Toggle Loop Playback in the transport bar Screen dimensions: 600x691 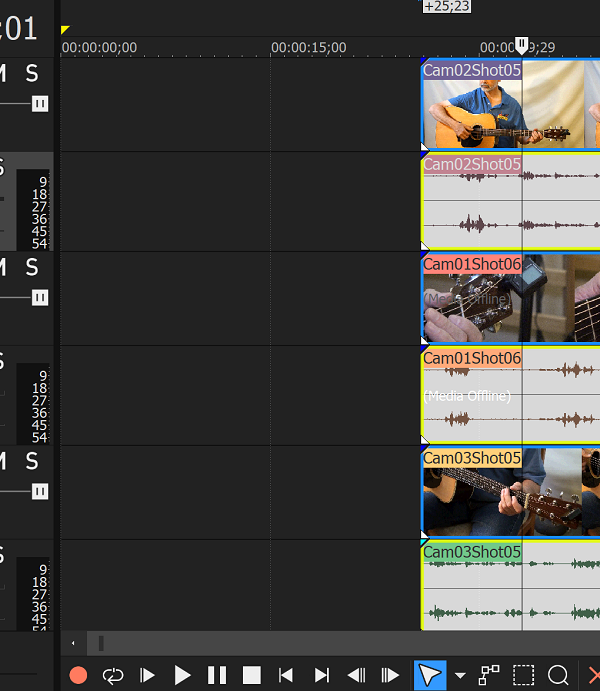tap(112, 675)
